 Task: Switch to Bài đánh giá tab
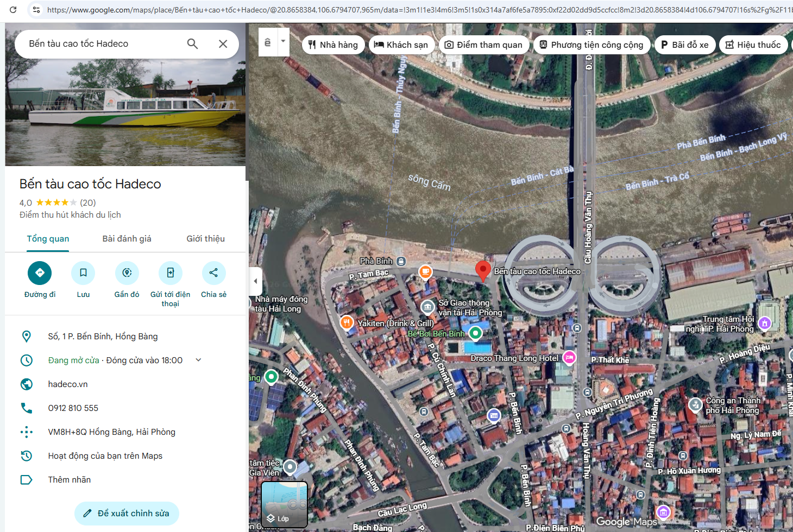tap(127, 239)
